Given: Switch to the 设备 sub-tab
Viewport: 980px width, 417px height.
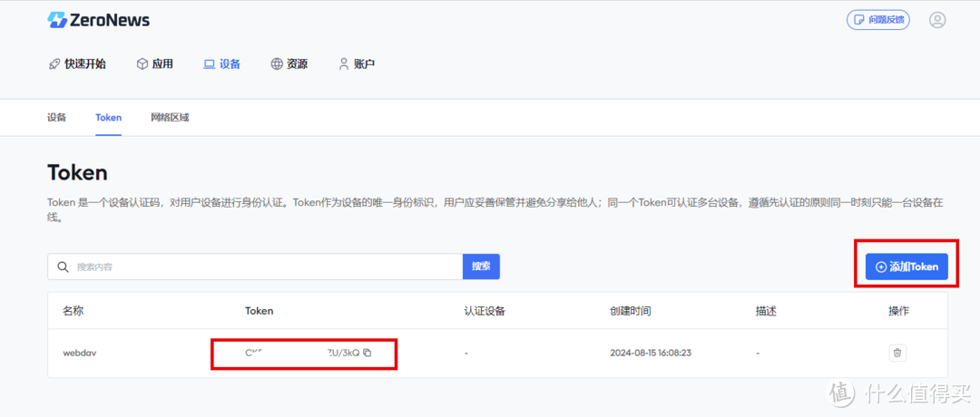Looking at the screenshot, I should [56, 118].
